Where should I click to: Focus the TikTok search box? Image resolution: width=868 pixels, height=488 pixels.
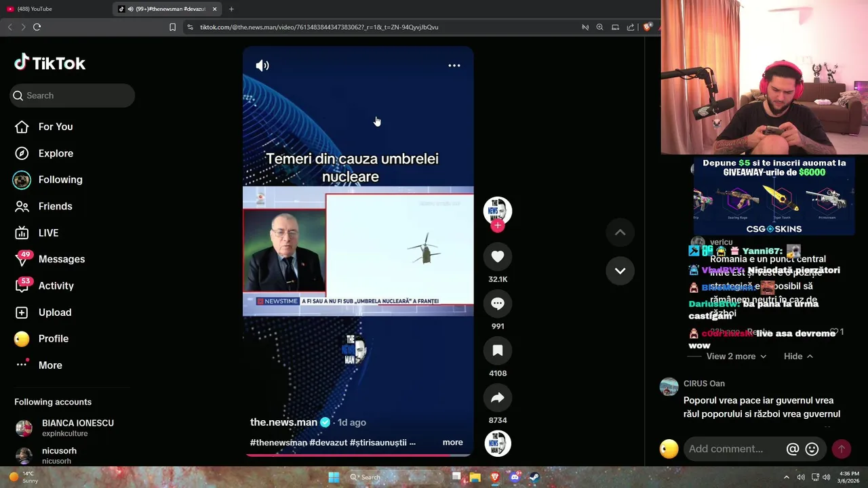pos(73,96)
